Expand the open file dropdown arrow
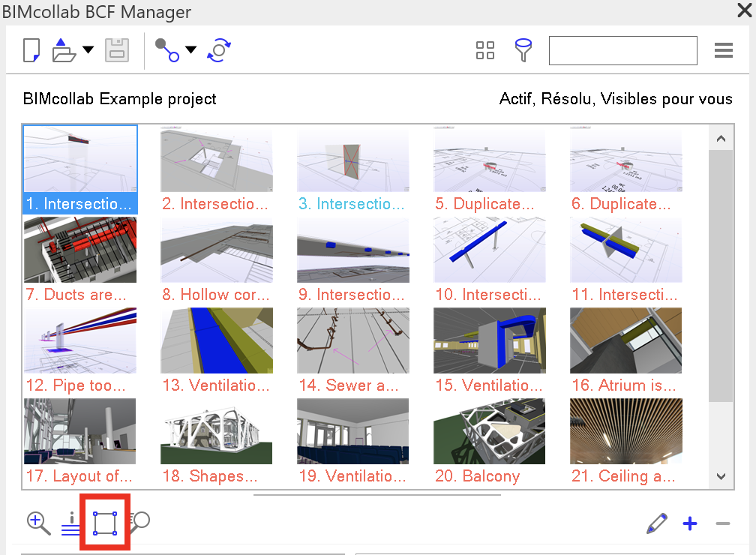 [x=88, y=49]
